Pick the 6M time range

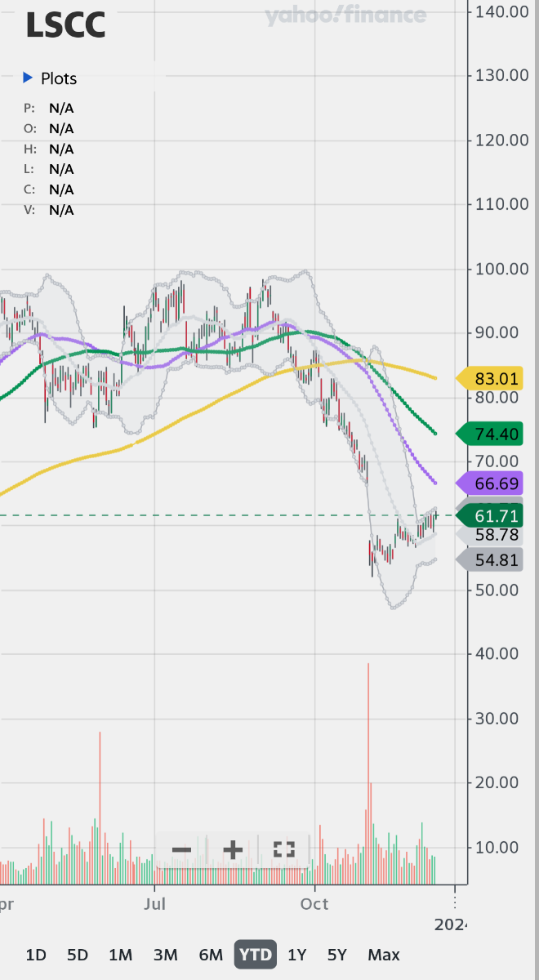point(210,955)
